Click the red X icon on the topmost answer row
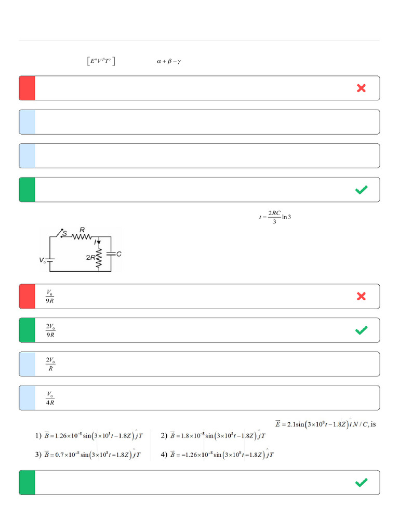This screenshot has height=532, width=399. [361, 88]
